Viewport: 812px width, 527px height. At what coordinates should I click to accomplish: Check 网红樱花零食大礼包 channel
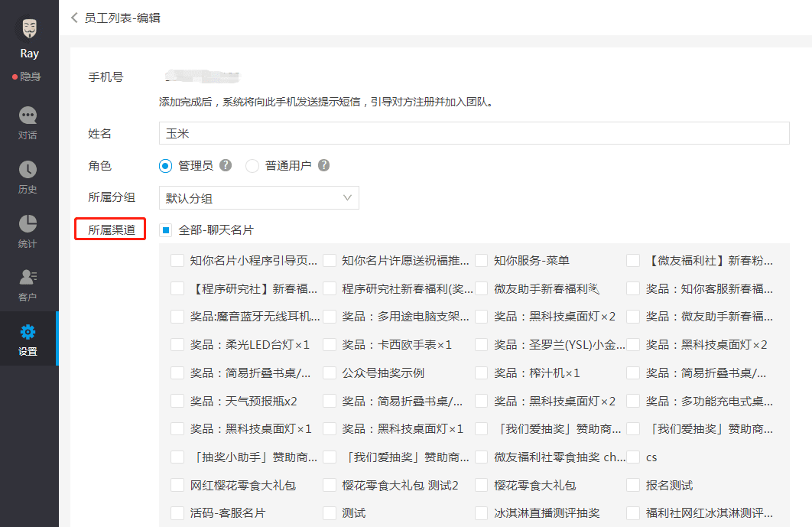click(177, 485)
